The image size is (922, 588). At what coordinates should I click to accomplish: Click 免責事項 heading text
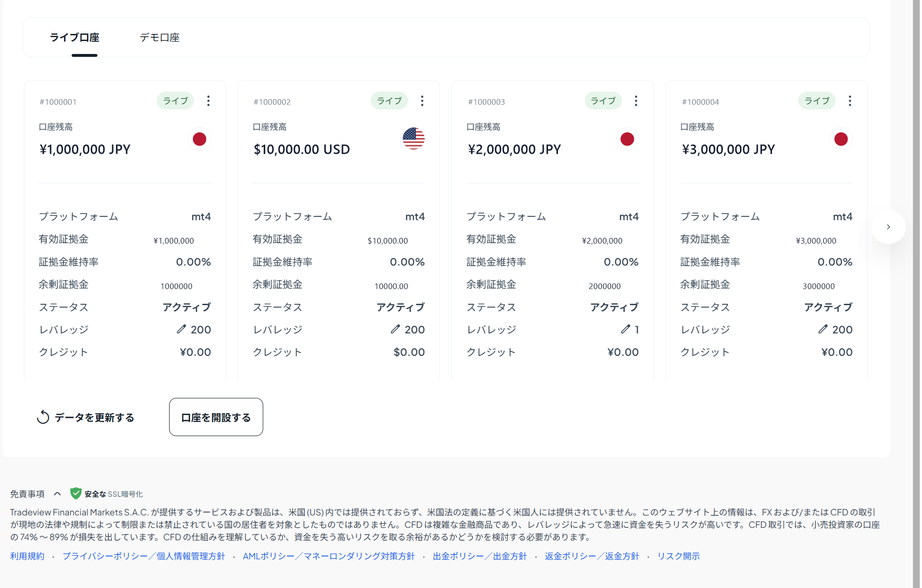pyautogui.click(x=27, y=494)
